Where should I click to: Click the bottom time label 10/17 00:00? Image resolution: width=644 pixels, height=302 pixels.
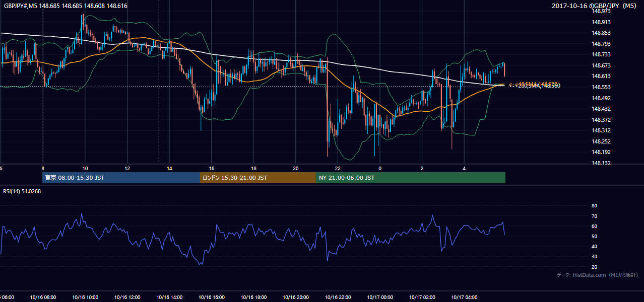point(380,297)
